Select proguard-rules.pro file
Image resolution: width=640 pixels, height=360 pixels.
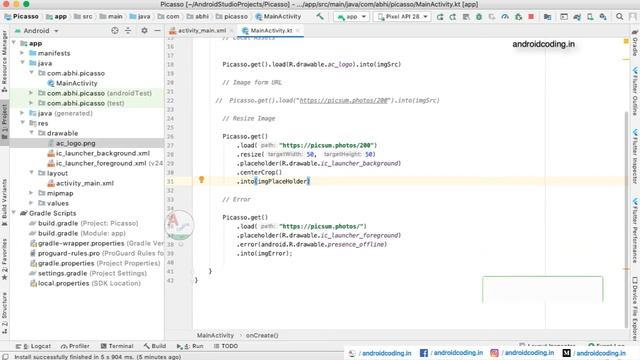tap(69, 253)
